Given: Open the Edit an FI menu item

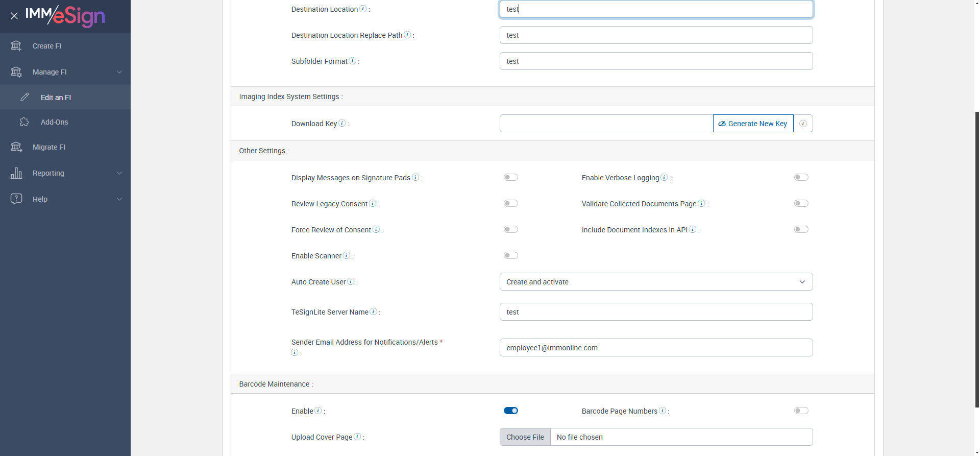Looking at the screenshot, I should click(x=56, y=98).
